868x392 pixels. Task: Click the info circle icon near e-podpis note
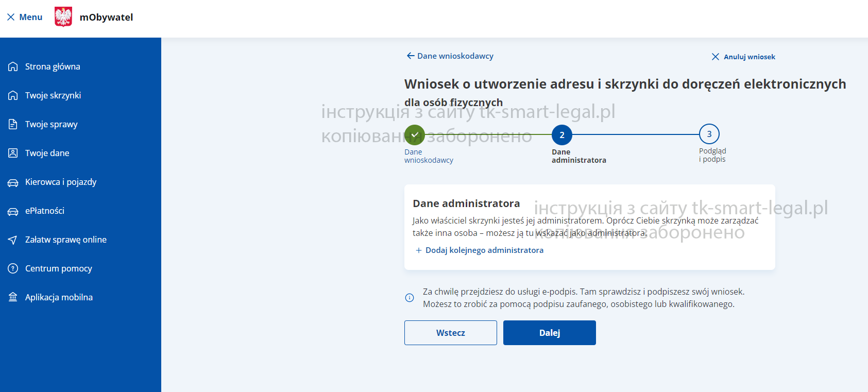pos(410,298)
